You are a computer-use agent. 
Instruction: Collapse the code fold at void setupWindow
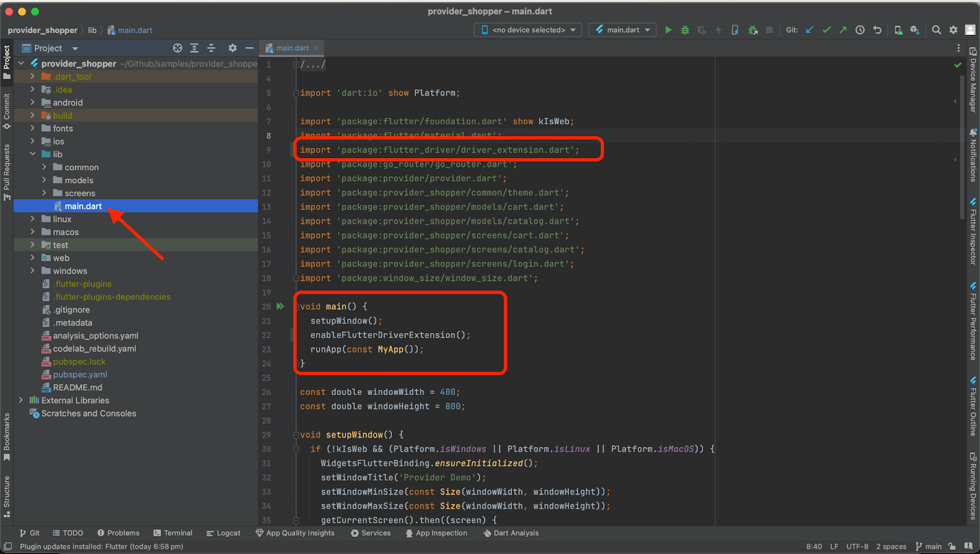pos(295,435)
